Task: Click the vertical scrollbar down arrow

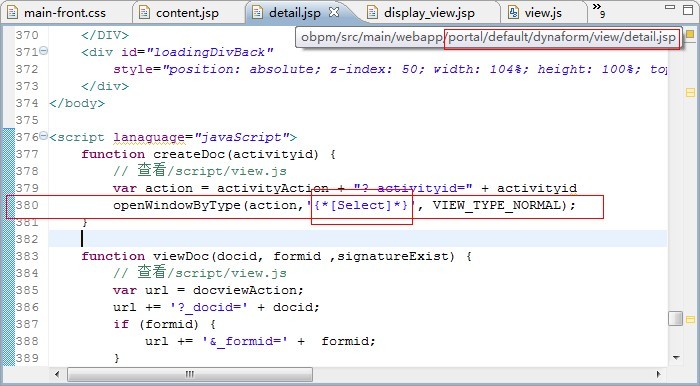Action: click(676, 357)
